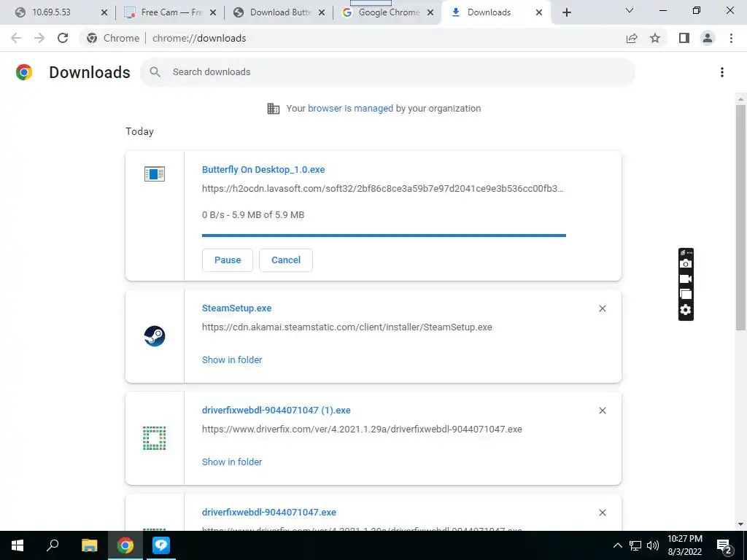The height and width of the screenshot is (560, 747).
Task: Click the page vertical scrollbar thumb
Action: (740, 217)
